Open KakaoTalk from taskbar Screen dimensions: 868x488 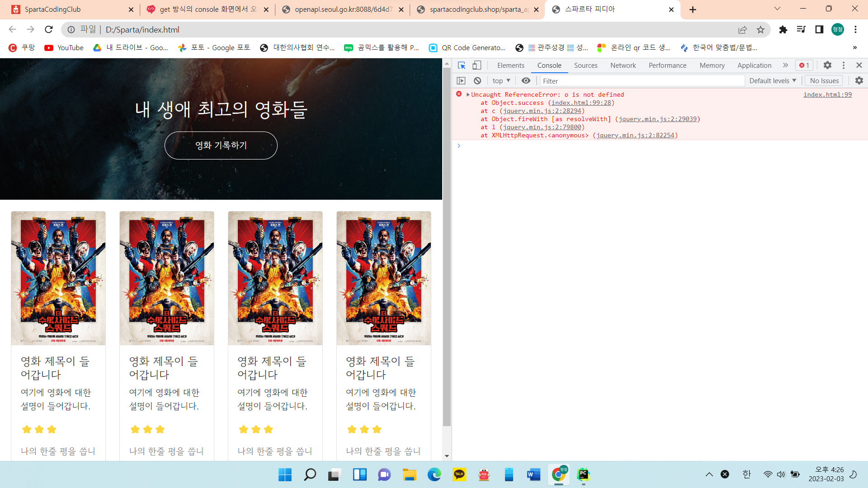tap(459, 474)
